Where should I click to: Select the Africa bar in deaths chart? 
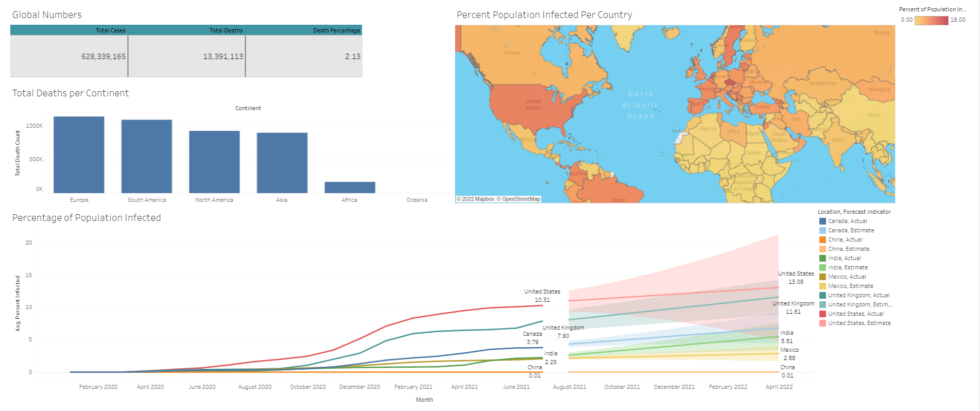350,187
